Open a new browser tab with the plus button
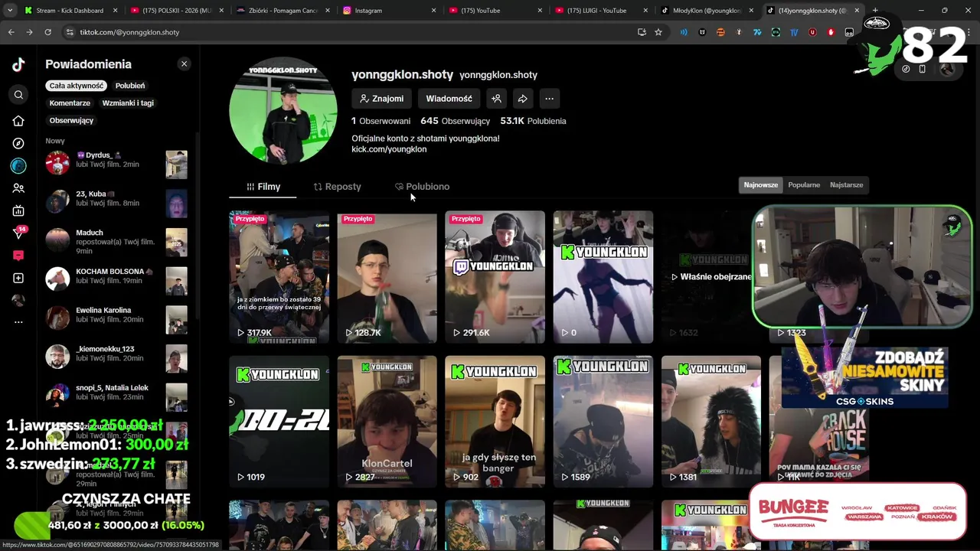Viewport: 980px width, 551px height. pyautogui.click(x=875, y=11)
